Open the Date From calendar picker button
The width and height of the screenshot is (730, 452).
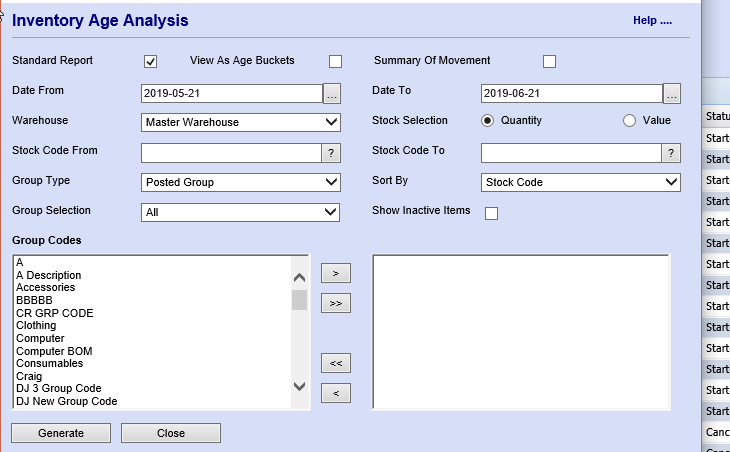332,93
